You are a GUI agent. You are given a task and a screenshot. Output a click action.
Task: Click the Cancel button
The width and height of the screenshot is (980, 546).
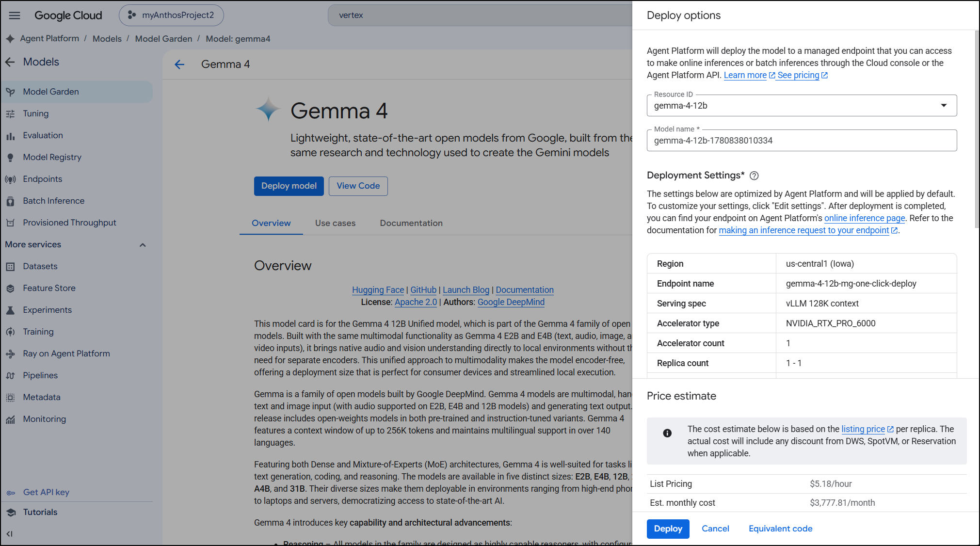click(x=715, y=529)
